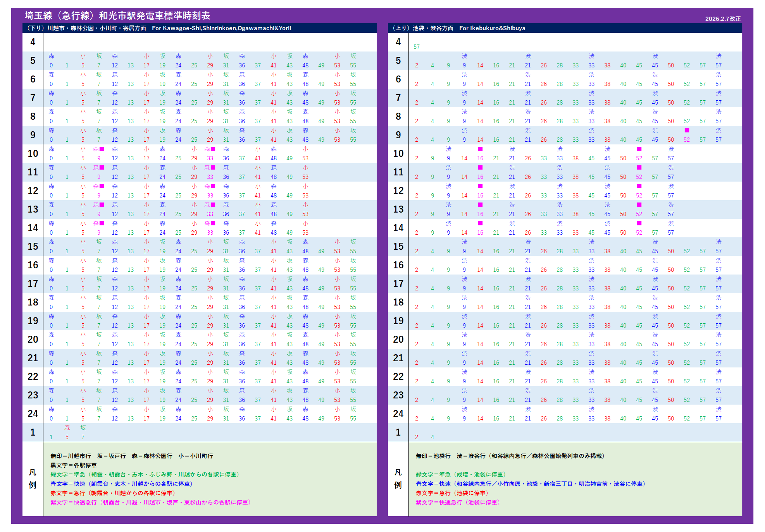Click the 坂 mark in downbound 1 o'clock row
The height and width of the screenshot is (532, 765).
tap(83, 428)
